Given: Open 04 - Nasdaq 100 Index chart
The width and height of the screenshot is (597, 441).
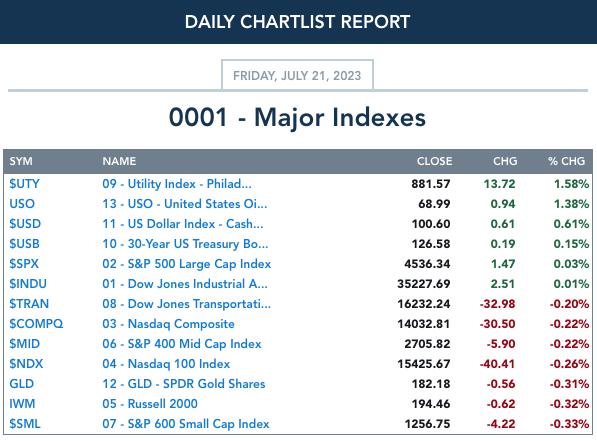Looking at the screenshot, I should coord(166,364).
